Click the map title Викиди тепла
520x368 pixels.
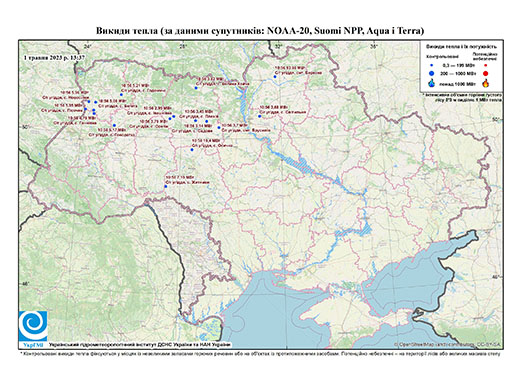(x=260, y=31)
